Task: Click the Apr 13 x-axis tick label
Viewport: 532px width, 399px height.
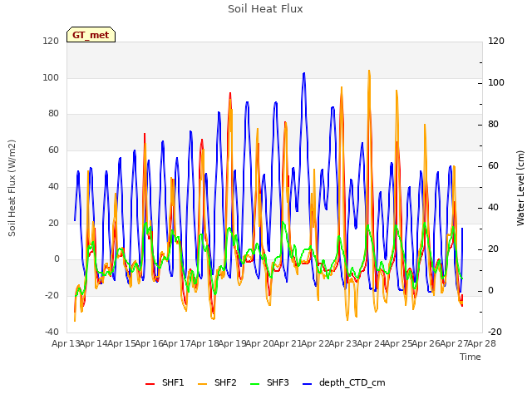Action: pyautogui.click(x=66, y=343)
